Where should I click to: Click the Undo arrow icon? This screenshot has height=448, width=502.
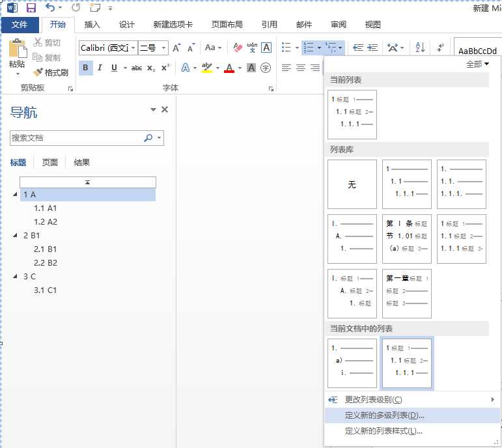[50, 7]
